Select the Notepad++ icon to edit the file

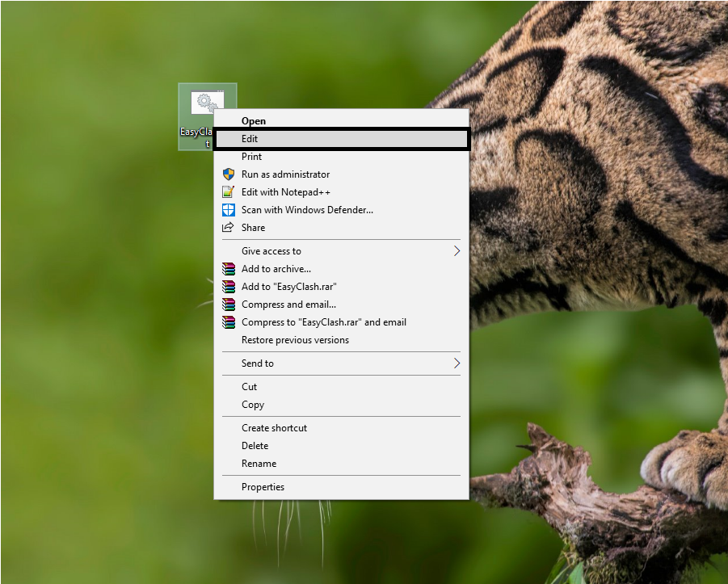[x=229, y=191]
